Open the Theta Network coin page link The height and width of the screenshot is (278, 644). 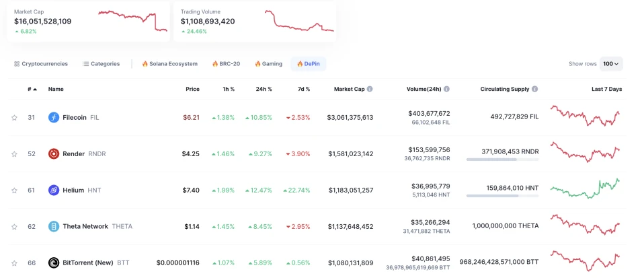tap(85, 227)
